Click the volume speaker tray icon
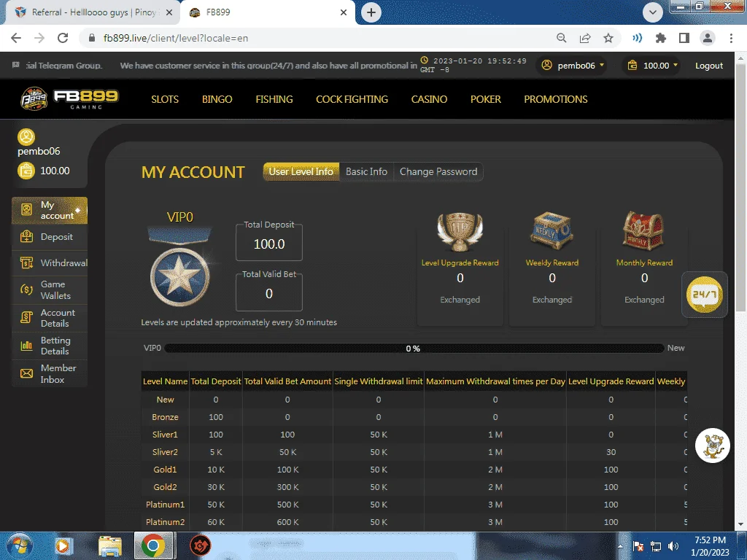 [x=673, y=546]
